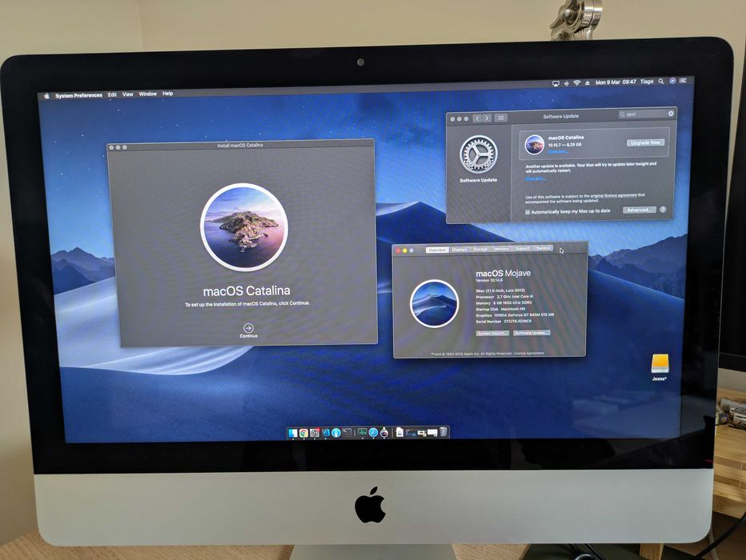This screenshot has width=746, height=560.
Task: Open Visual Studio Code from the Dock
Action: point(326,433)
